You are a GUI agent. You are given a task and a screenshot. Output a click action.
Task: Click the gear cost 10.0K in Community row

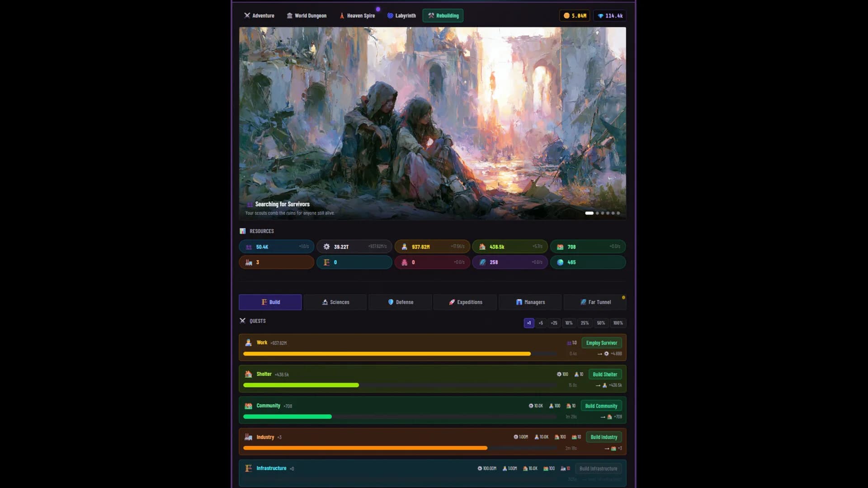pyautogui.click(x=536, y=406)
